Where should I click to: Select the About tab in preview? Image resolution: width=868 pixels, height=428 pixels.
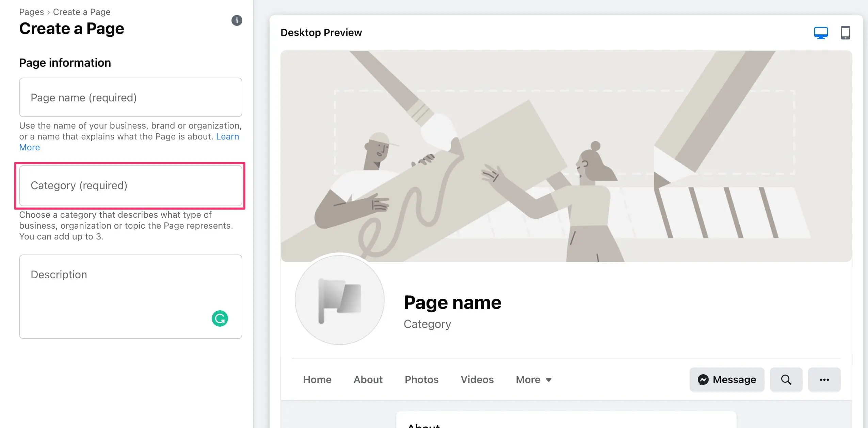coord(368,379)
